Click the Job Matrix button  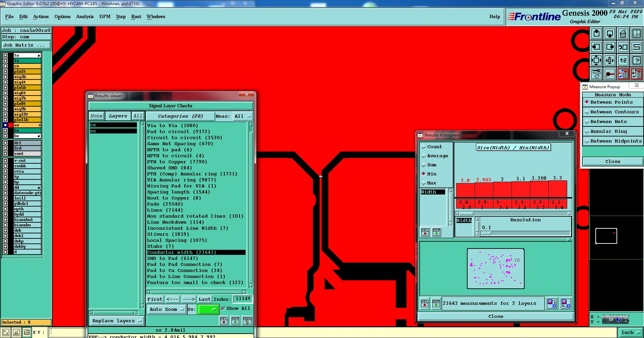(x=26, y=45)
